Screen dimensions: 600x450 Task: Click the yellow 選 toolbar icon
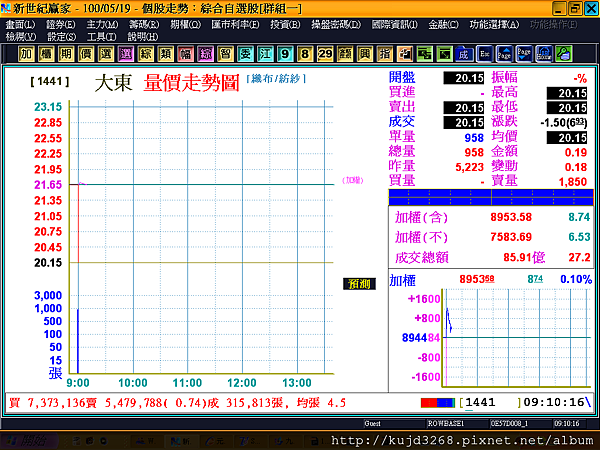pos(106,54)
